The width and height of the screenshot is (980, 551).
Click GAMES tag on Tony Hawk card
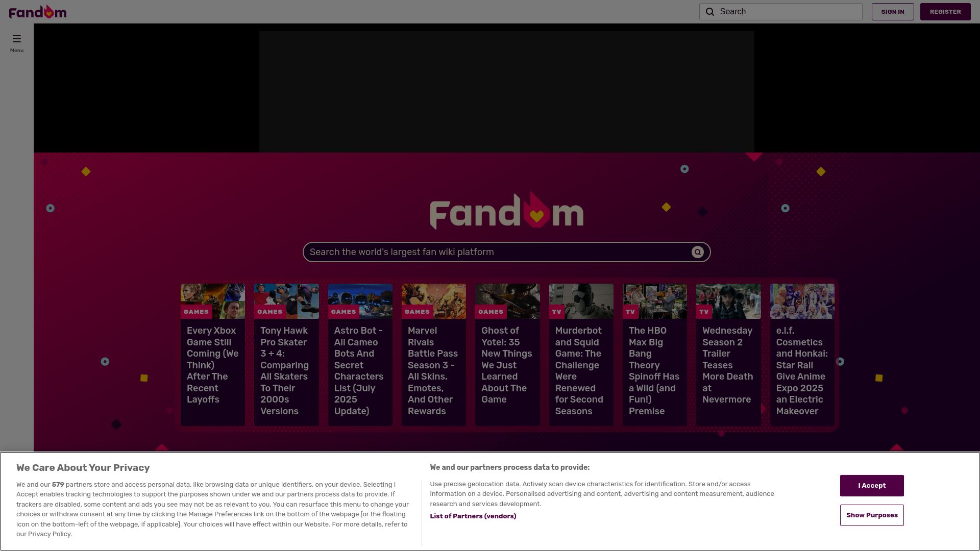click(x=270, y=312)
